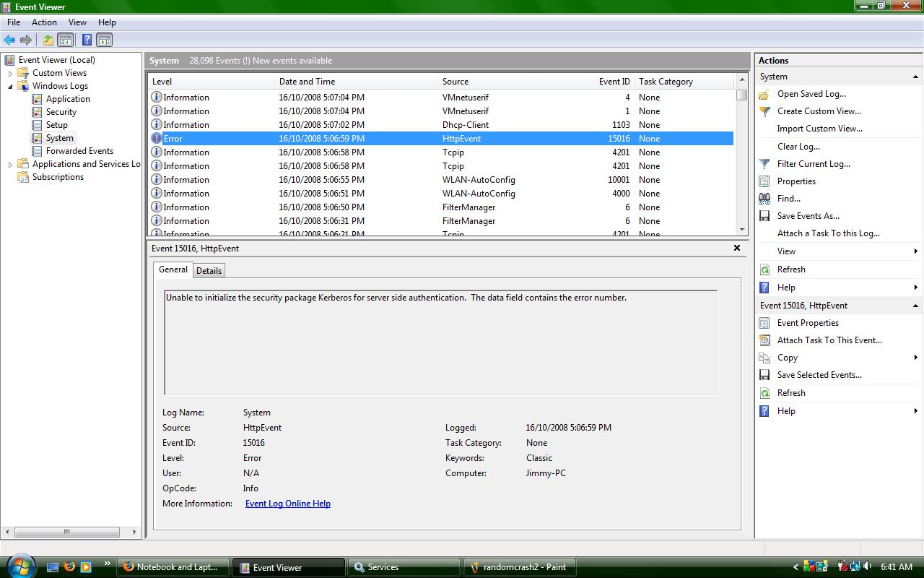Click Refresh in the System actions
Image resolution: width=924 pixels, height=578 pixels.
tap(791, 269)
